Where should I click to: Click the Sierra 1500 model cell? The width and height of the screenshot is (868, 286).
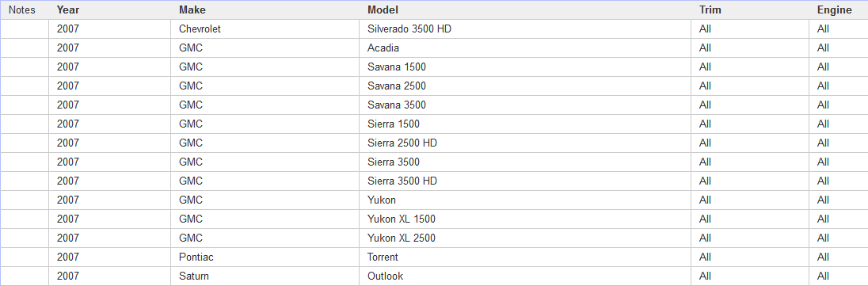click(525, 124)
